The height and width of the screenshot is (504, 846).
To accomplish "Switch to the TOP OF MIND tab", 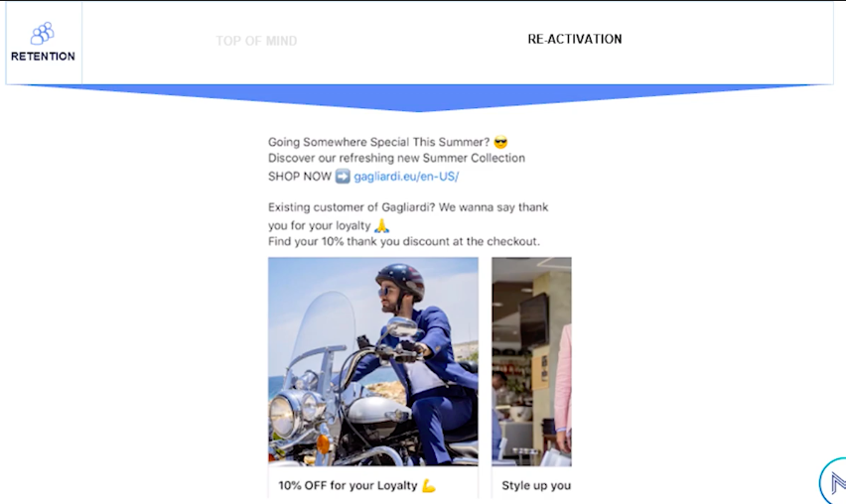I will pyautogui.click(x=256, y=41).
